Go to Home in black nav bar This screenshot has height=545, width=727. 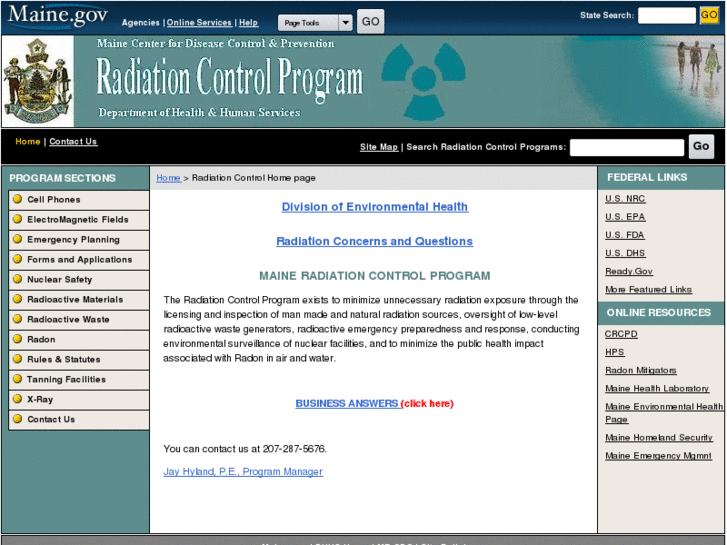pyautogui.click(x=28, y=141)
